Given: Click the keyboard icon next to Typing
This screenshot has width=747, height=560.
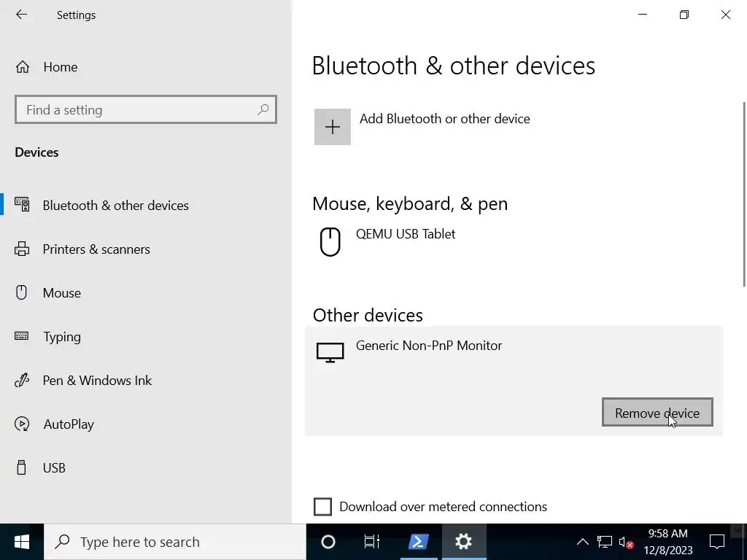Looking at the screenshot, I should (21, 336).
